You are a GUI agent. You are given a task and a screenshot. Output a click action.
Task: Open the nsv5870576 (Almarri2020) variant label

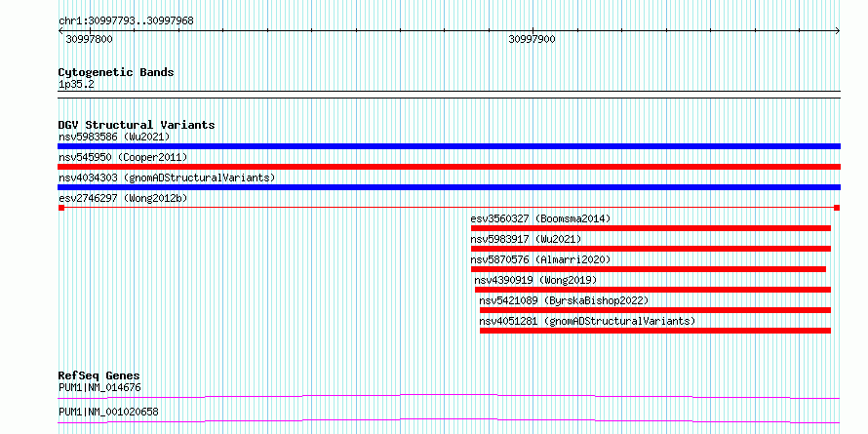click(540, 259)
